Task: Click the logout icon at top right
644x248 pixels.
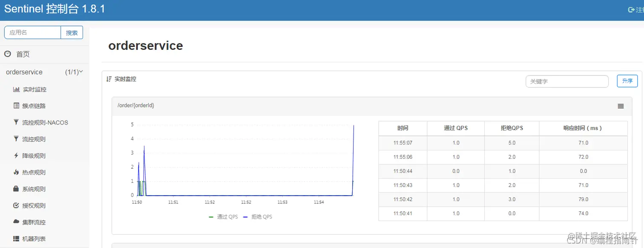Action: 632,9
